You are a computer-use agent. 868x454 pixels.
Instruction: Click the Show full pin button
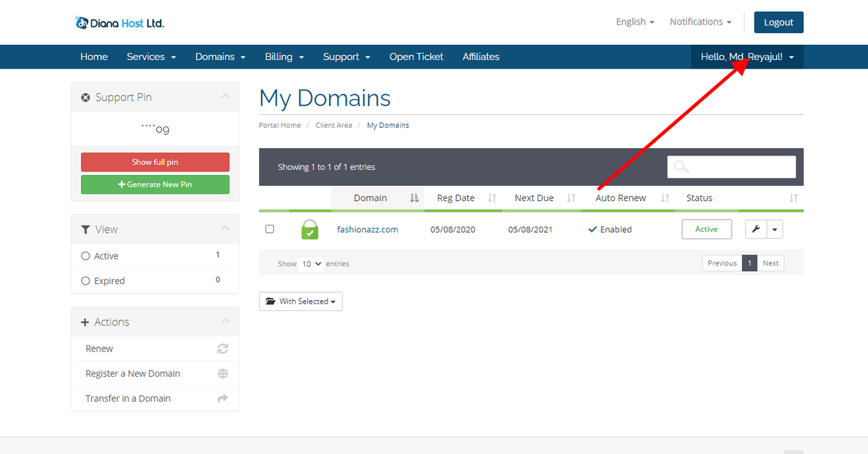[155, 162]
